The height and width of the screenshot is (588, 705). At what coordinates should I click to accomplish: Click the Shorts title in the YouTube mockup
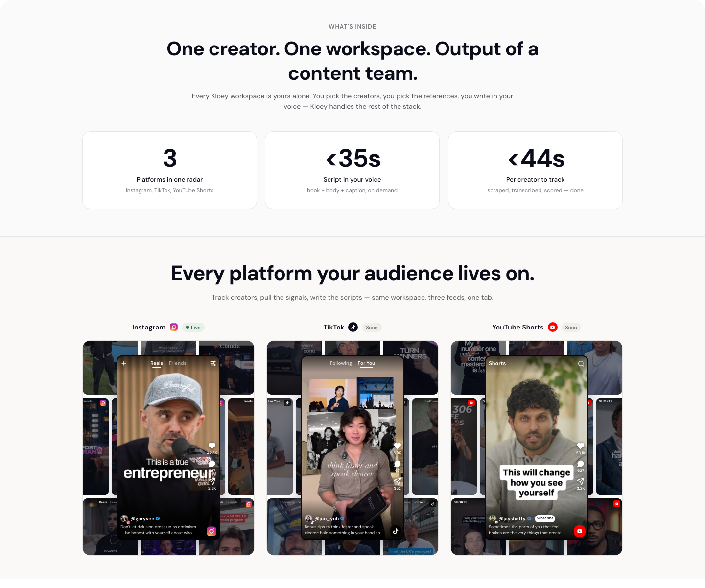[x=497, y=363]
